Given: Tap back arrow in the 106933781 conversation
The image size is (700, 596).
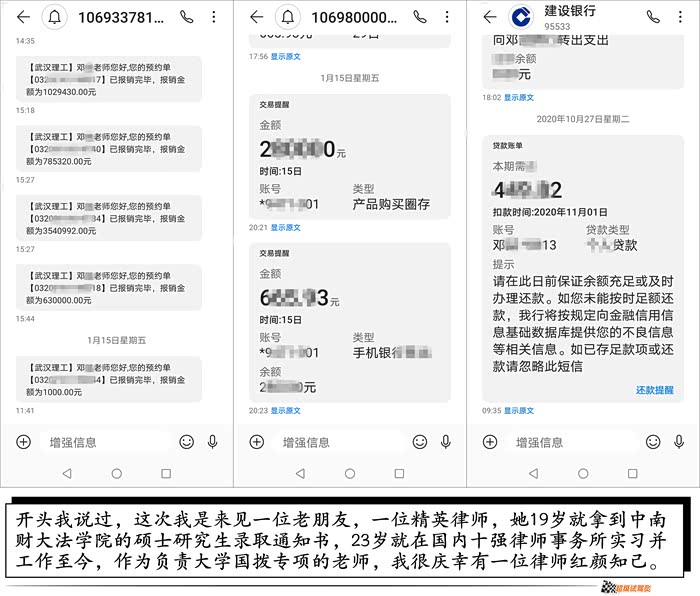Looking at the screenshot, I should (22, 17).
